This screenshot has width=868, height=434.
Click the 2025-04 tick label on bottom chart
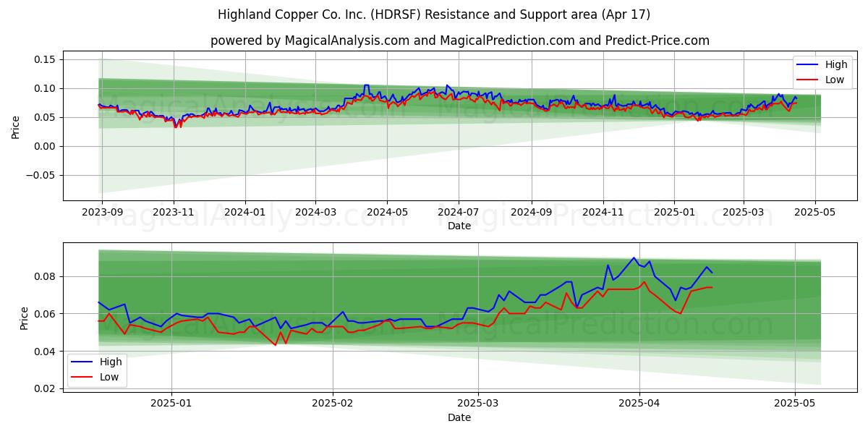(640, 404)
